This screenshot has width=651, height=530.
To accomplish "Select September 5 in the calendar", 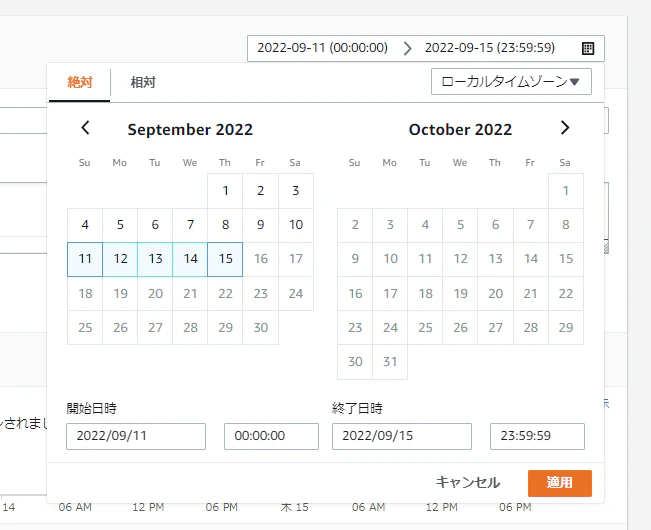I will point(120,225).
